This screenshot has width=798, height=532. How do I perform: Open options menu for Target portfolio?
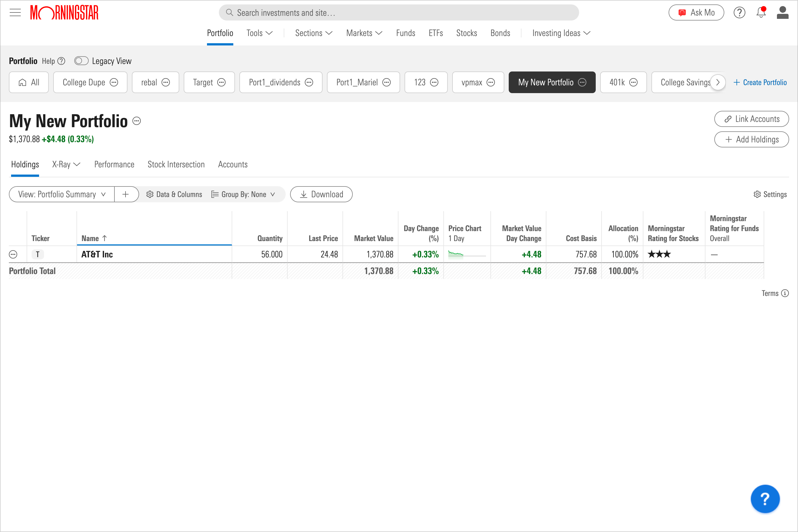[221, 83]
